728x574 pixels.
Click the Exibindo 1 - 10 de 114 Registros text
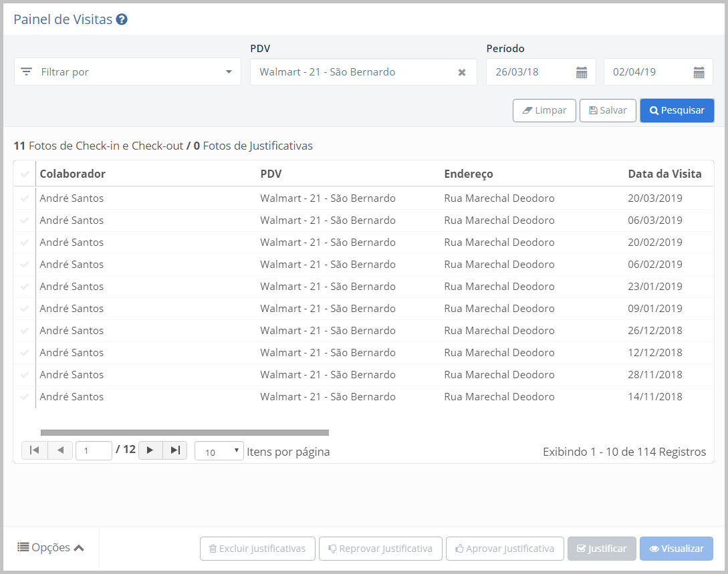(624, 452)
